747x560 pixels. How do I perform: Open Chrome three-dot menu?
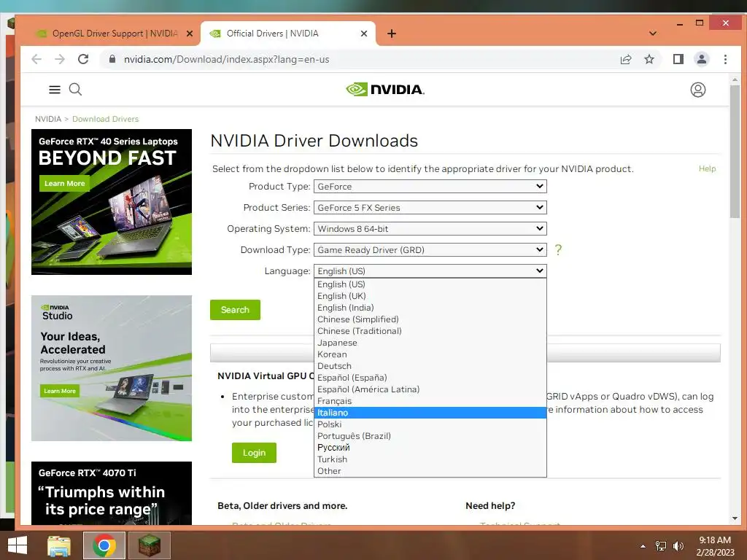[x=725, y=59]
